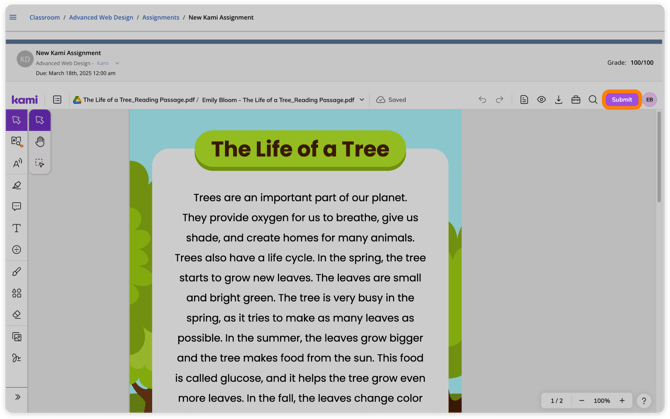The height and width of the screenshot is (419, 670).
Task: Choose the Dictionary tool in sidebar
Action: pos(17,141)
